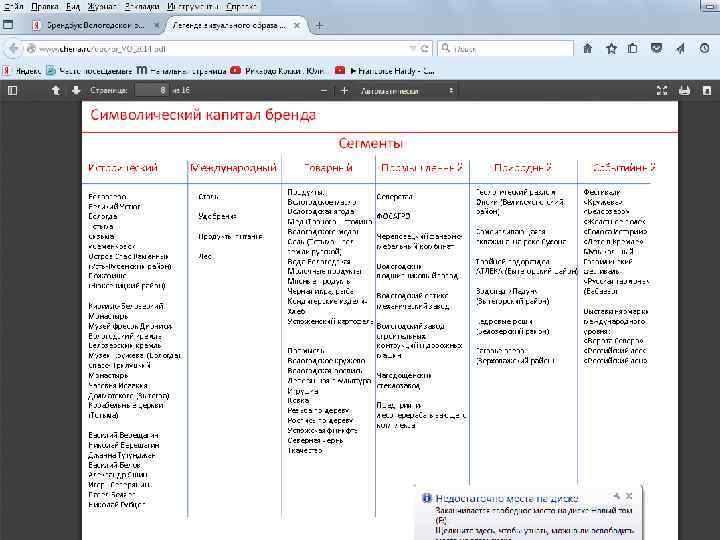The height and width of the screenshot is (540, 720).
Task: Click the Сегменты heading
Action: 370,143
